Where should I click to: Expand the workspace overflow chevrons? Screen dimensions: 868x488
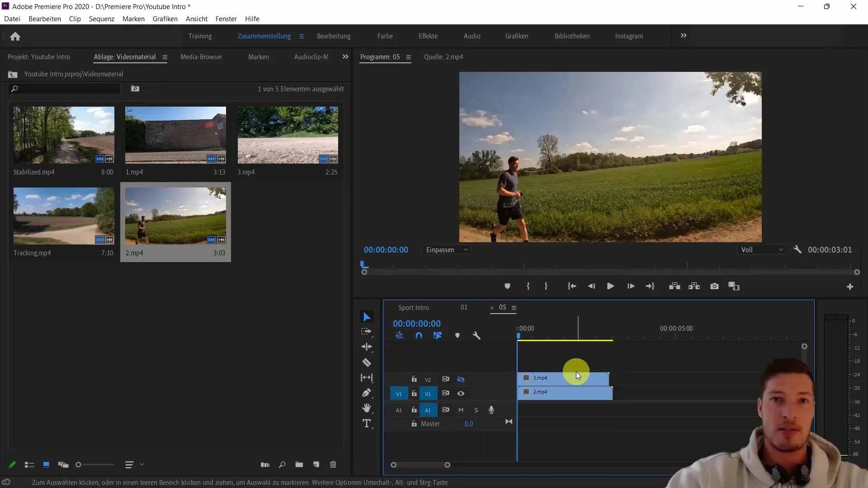coord(684,36)
